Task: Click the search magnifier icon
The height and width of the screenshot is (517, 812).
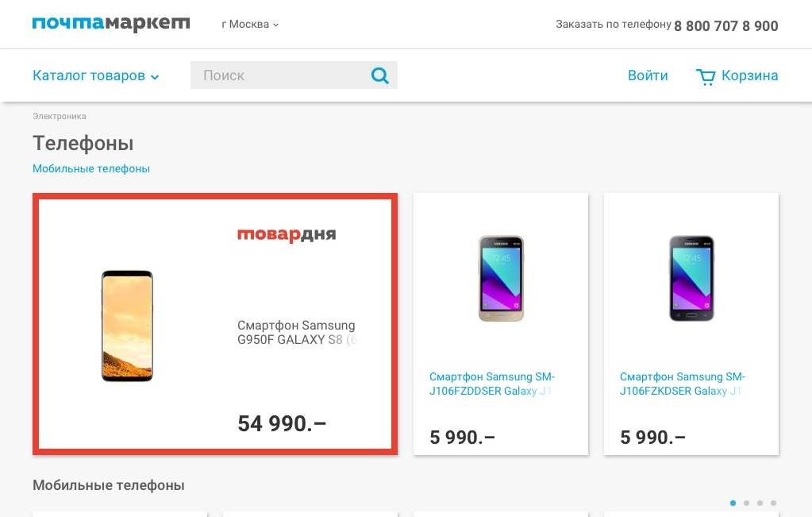Action: click(380, 76)
